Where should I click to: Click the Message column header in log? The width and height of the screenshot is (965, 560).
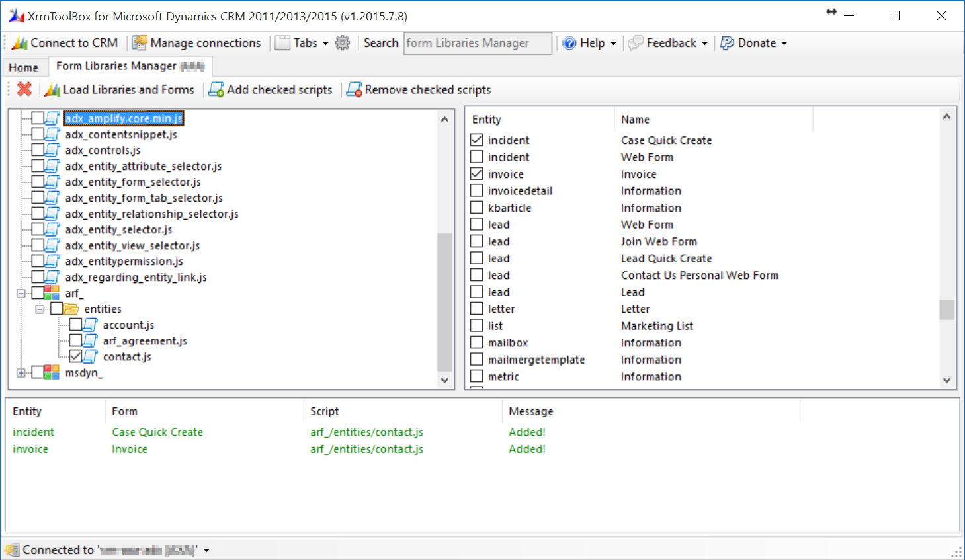651,411
